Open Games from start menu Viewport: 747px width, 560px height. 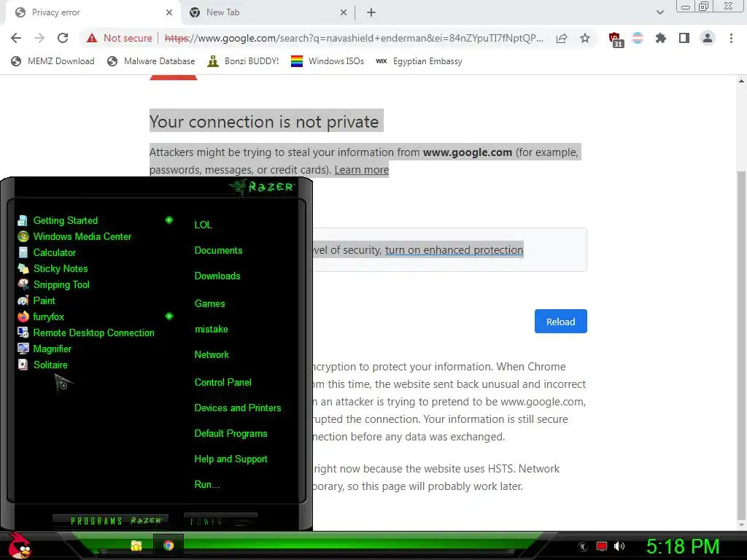coord(209,304)
